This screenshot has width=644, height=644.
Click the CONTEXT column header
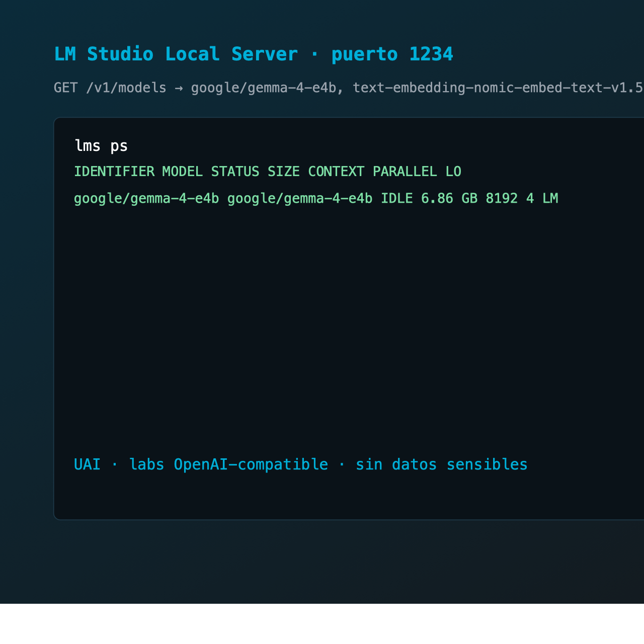(x=336, y=172)
